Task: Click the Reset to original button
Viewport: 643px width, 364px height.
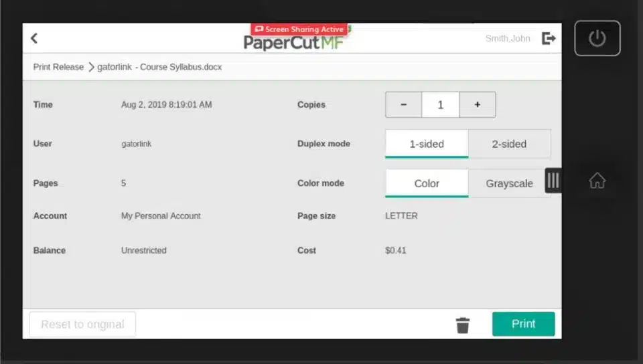Action: (82, 325)
